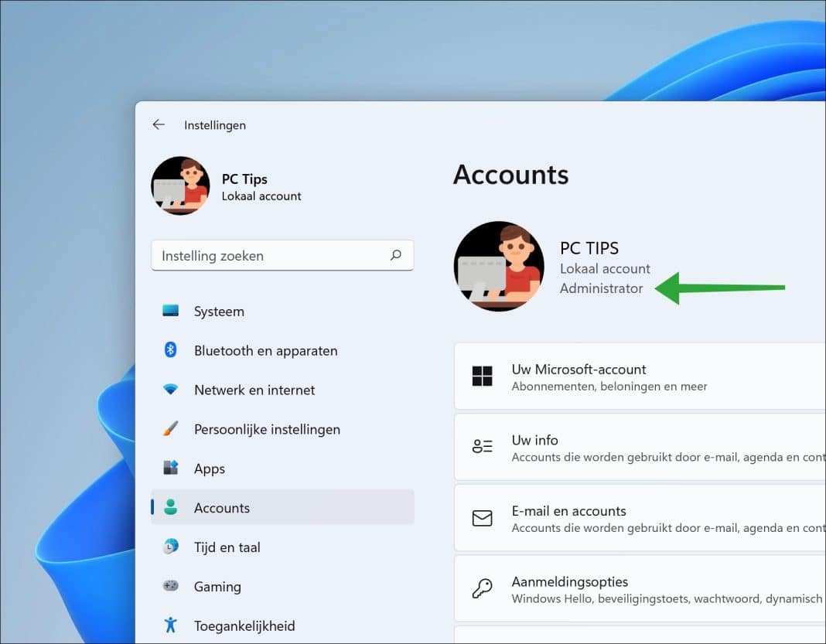The width and height of the screenshot is (826, 644).
Task: Open Toegankelijkheid settings
Action: click(x=282, y=625)
